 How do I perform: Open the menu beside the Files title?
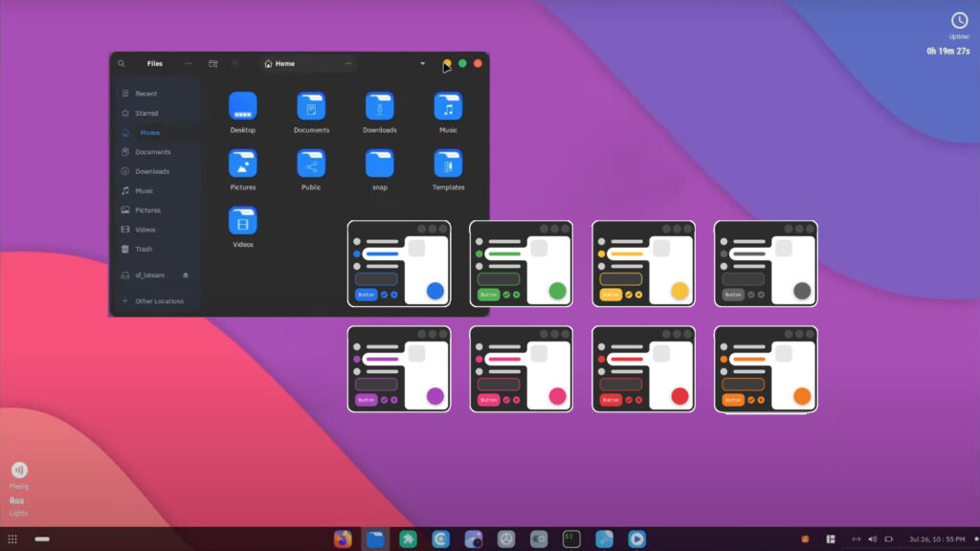pos(189,64)
